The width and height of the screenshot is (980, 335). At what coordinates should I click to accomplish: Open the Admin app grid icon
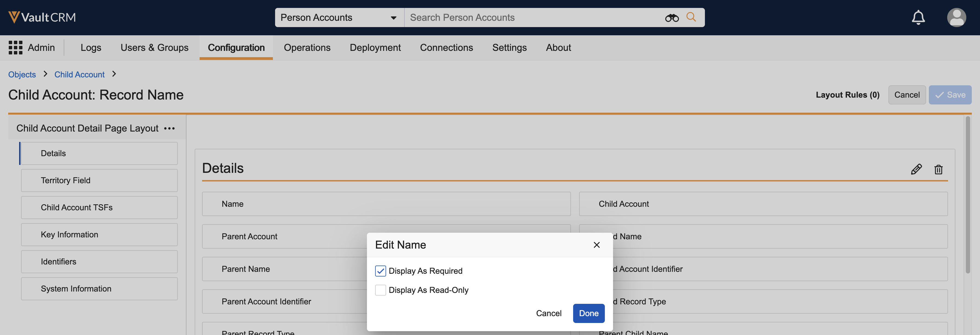point(16,48)
